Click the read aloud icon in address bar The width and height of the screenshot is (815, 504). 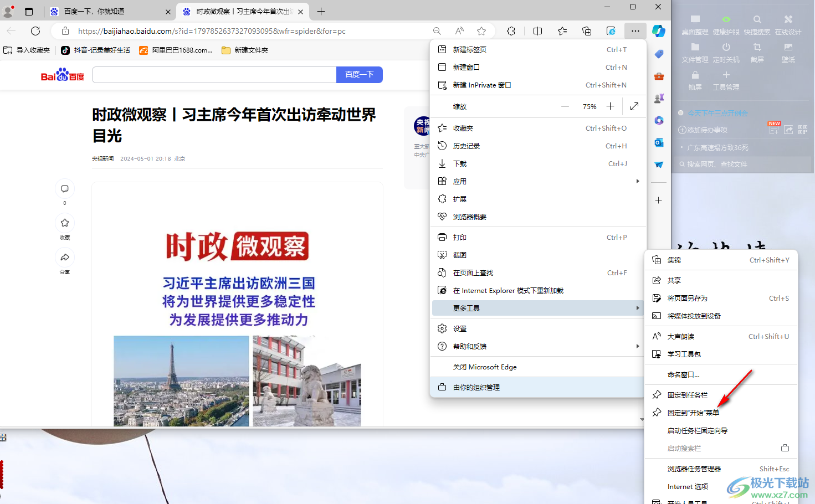459,31
